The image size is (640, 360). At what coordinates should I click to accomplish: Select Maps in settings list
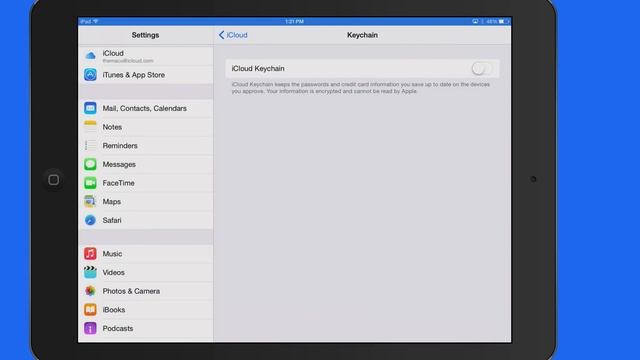click(x=145, y=202)
